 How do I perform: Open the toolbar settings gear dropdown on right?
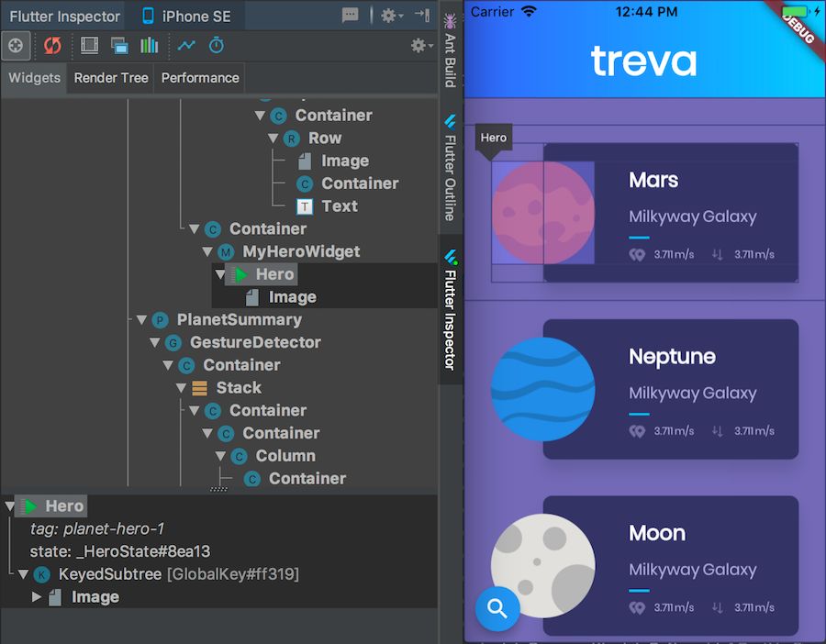coord(422,46)
